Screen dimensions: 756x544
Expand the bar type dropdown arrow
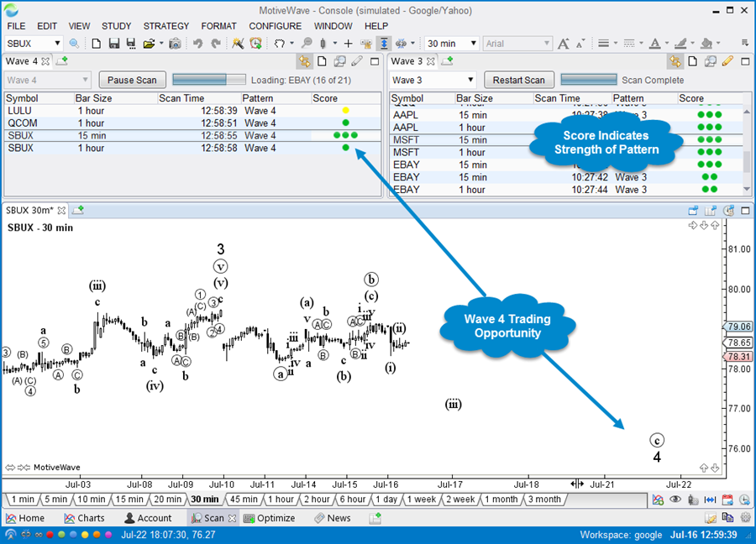tap(335, 44)
